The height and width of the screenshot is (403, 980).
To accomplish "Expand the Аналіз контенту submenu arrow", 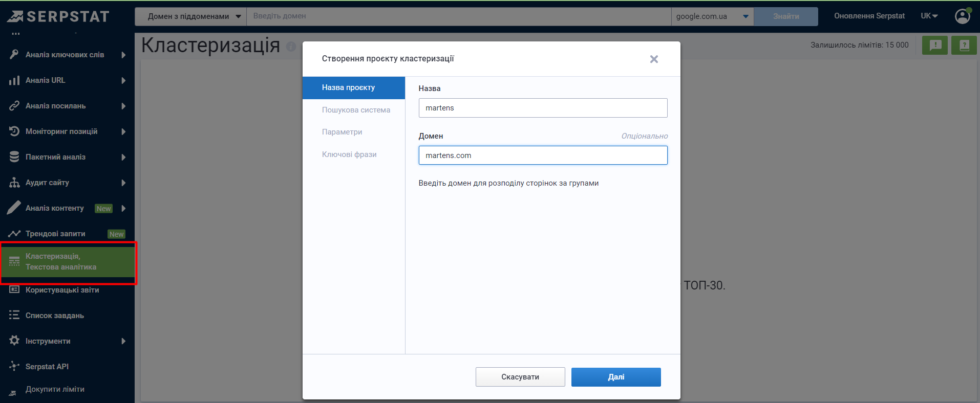I will 123,208.
